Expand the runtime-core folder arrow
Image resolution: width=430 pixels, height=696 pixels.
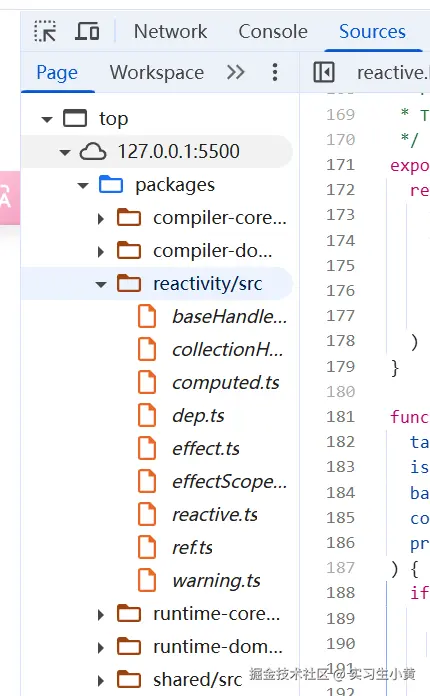point(101,615)
